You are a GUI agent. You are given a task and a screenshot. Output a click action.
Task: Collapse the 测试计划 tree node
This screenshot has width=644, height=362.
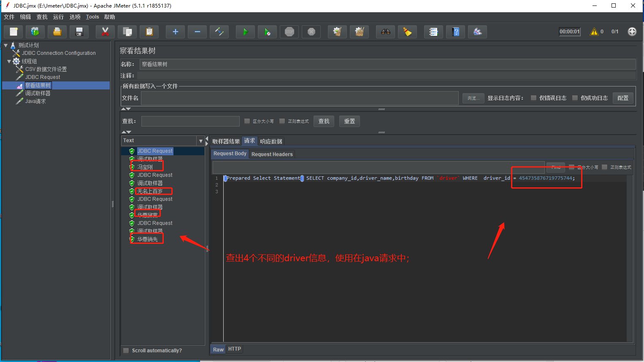pos(6,45)
